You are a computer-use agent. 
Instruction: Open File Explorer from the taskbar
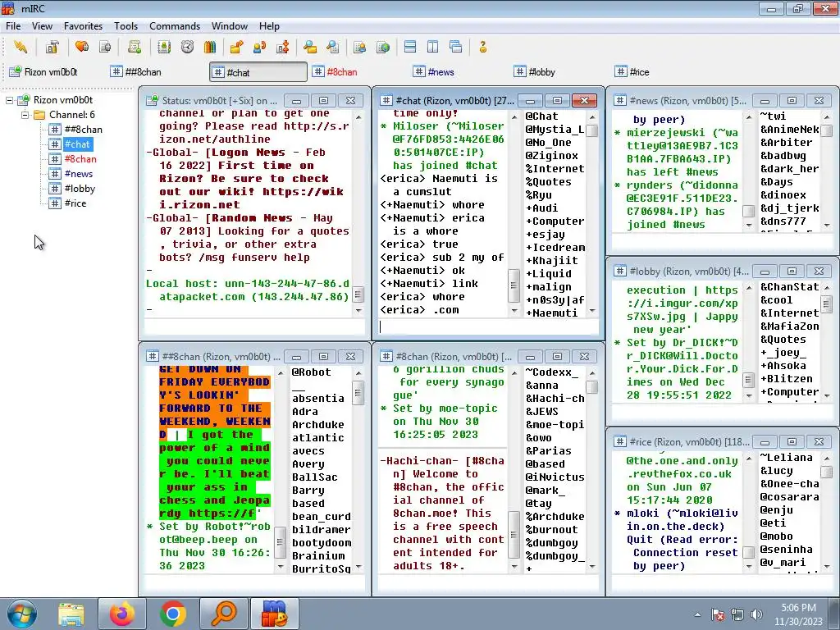[x=71, y=614]
